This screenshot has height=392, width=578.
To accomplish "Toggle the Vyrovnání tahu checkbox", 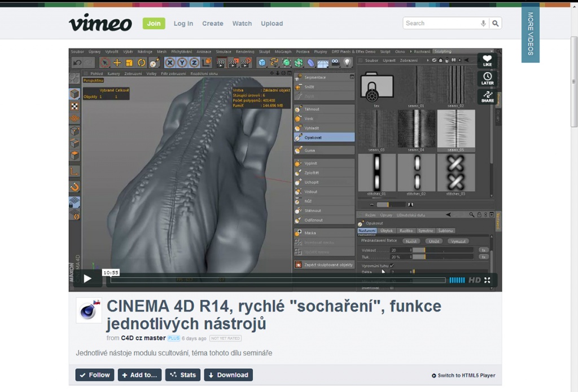I will pos(392,266).
